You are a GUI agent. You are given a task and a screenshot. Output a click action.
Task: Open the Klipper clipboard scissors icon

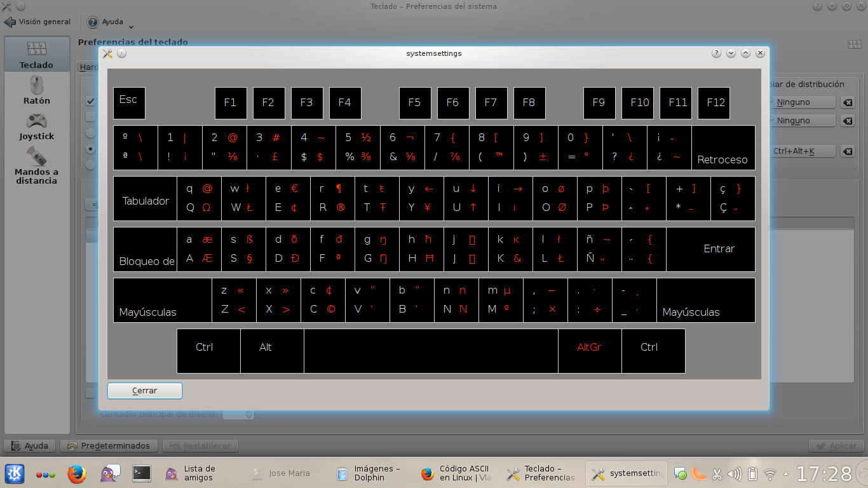(x=717, y=474)
